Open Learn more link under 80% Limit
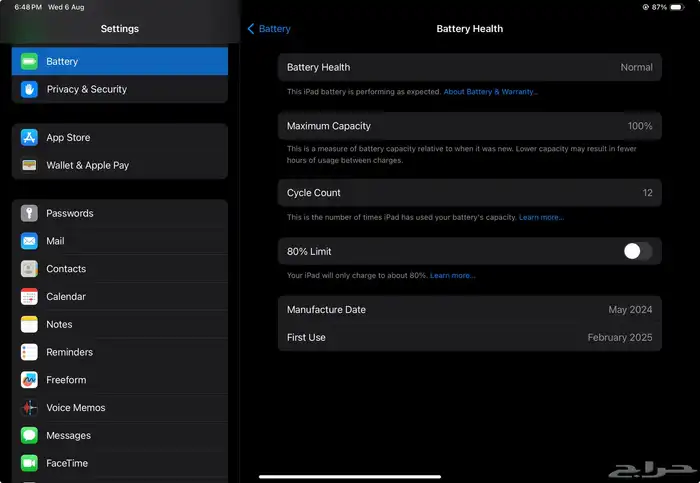700x483 pixels. [x=453, y=275]
